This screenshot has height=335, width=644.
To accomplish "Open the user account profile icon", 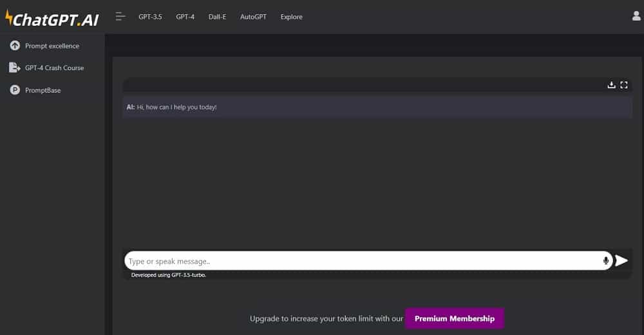I will click(636, 16).
